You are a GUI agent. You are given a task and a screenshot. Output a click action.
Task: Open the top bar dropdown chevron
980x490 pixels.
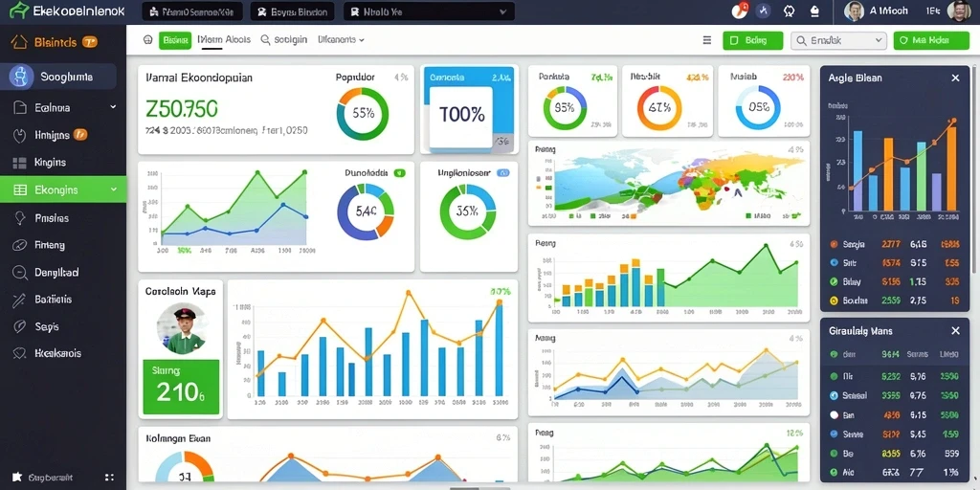[x=502, y=11]
